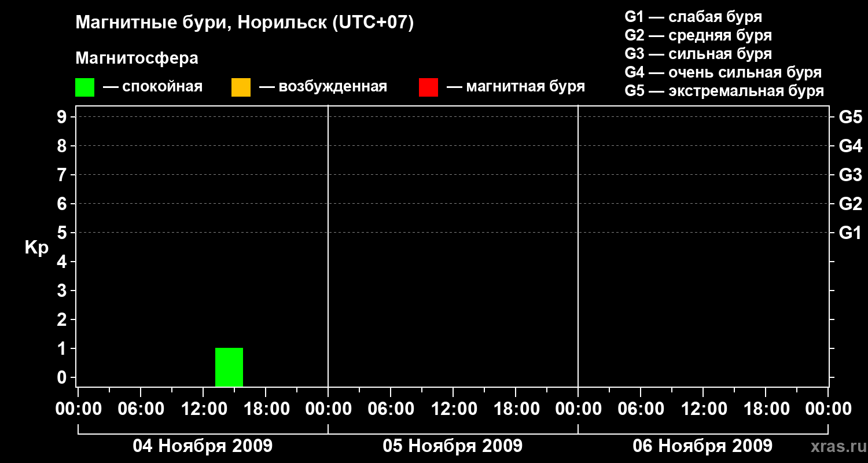
Task: Click the first 12:00 time tick label
Action: pos(203,409)
